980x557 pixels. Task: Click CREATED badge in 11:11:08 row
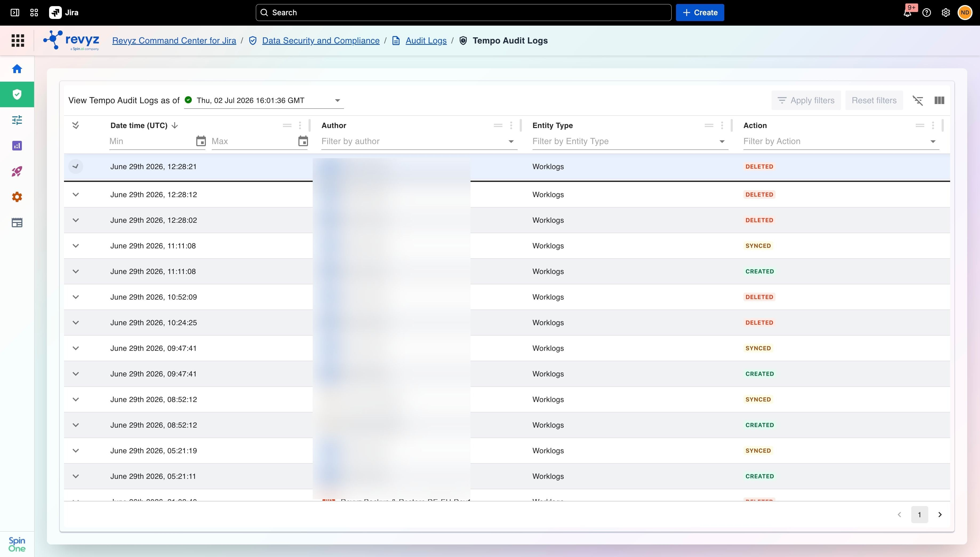coord(759,272)
